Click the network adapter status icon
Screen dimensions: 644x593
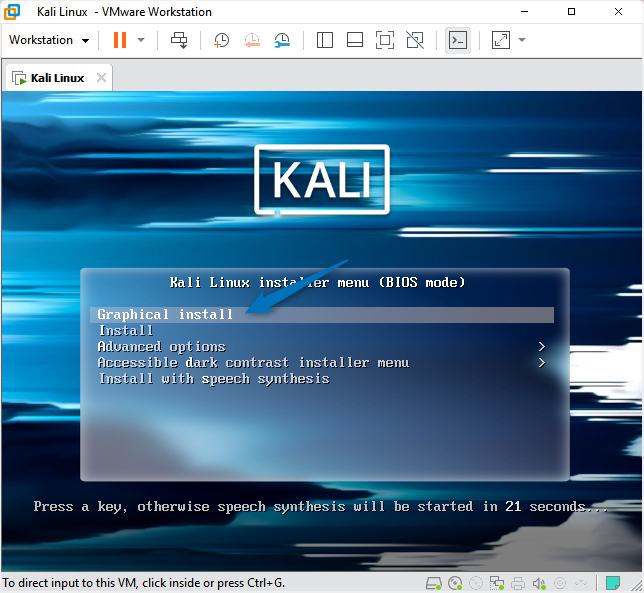497,583
